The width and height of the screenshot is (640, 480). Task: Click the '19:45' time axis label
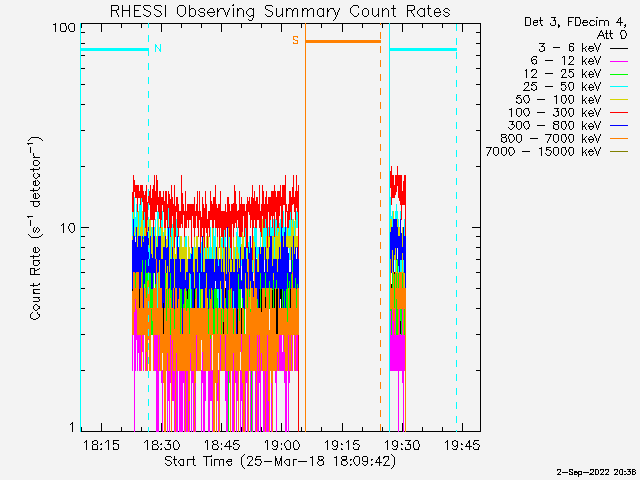point(462,445)
